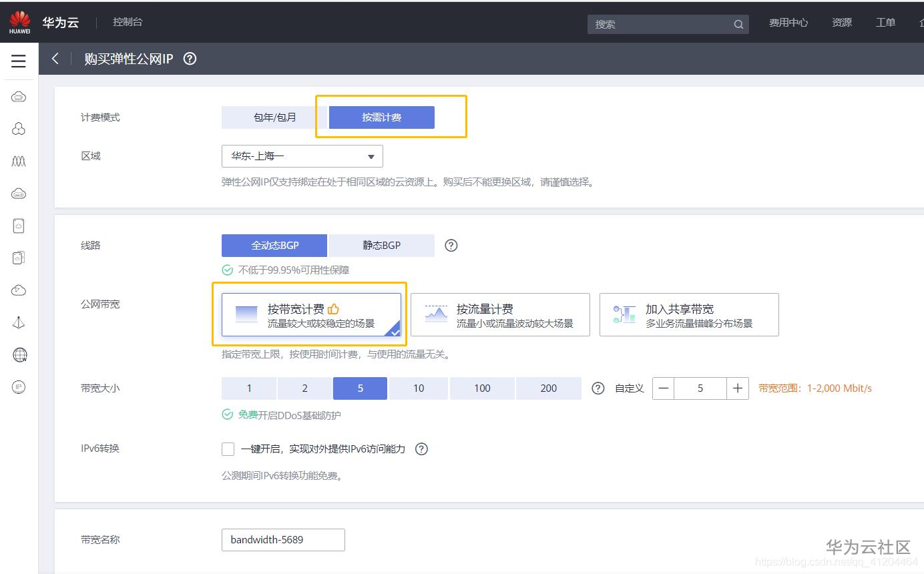Increase custom bandwidth with plus button
The width and height of the screenshot is (924, 574).
pos(737,388)
